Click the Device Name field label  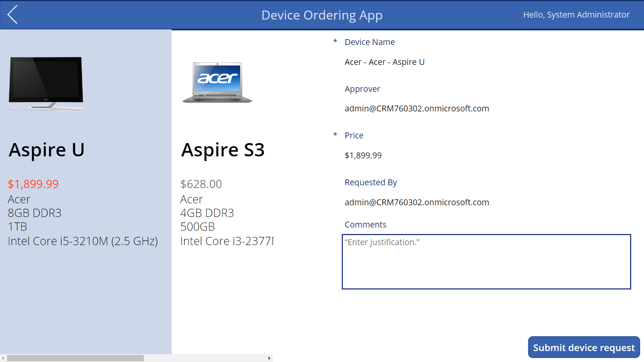[x=370, y=42]
